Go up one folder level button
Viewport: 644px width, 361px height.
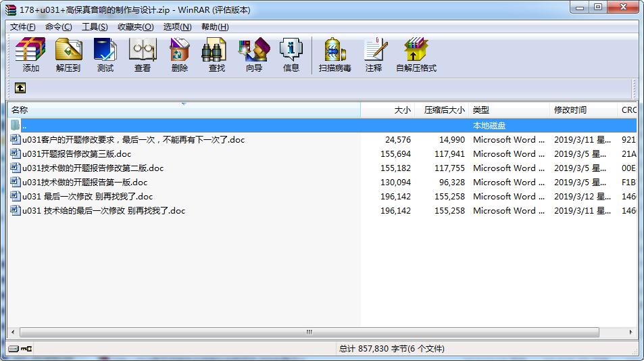[20, 88]
